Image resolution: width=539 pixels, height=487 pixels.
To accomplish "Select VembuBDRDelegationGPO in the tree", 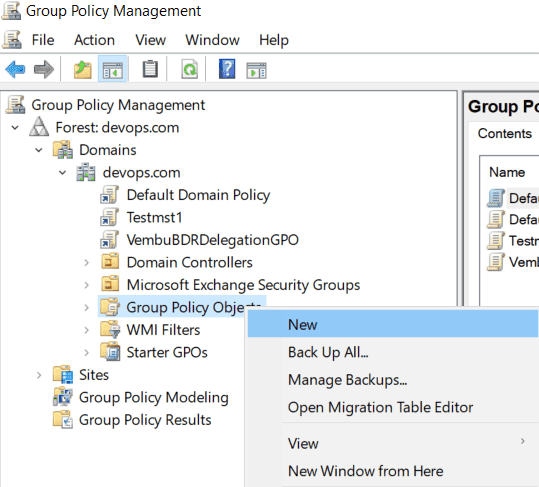I will click(x=212, y=240).
